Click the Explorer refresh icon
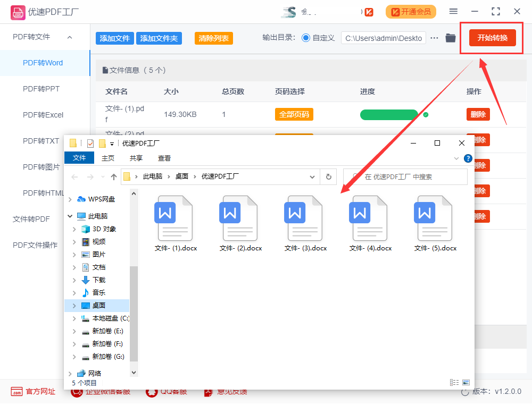The width and height of the screenshot is (532, 404). 328,176
